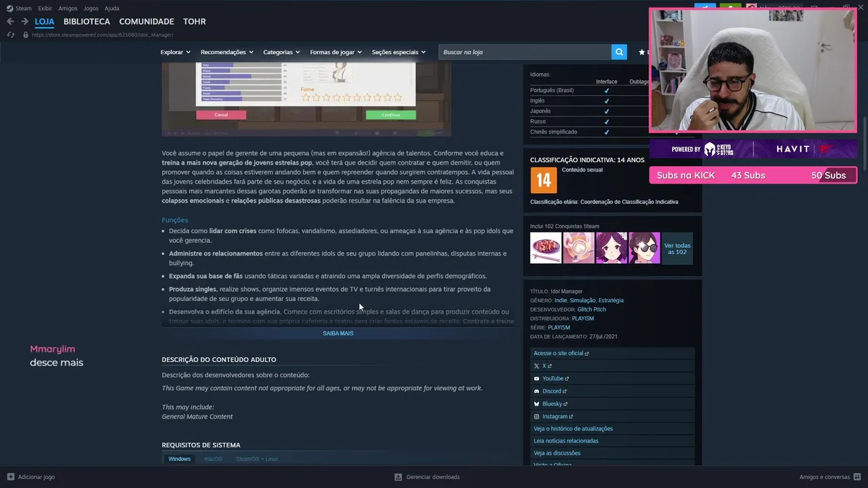Click the Bluesky butterfly icon
Screen dimensions: 868x488
click(536, 404)
